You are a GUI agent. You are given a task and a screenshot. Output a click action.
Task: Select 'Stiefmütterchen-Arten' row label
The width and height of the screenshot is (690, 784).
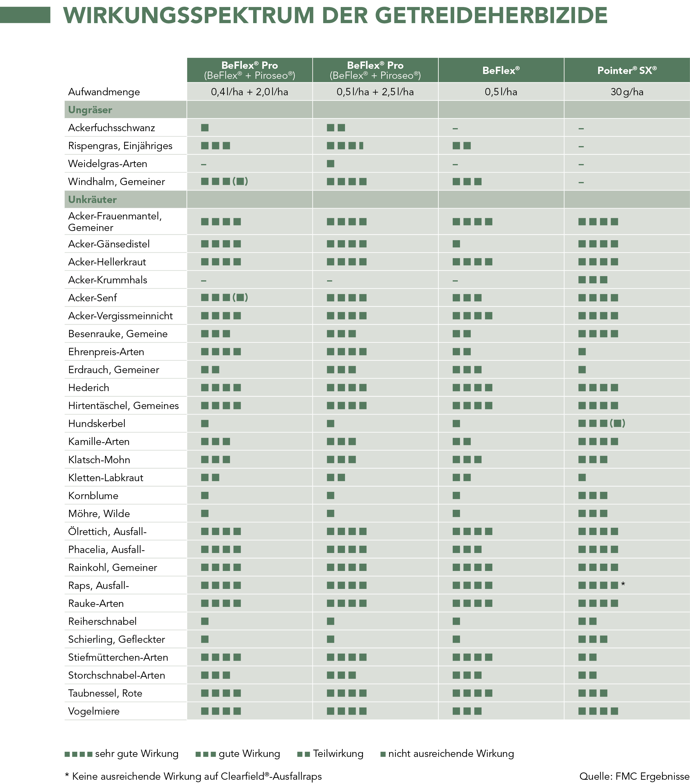pos(118,657)
